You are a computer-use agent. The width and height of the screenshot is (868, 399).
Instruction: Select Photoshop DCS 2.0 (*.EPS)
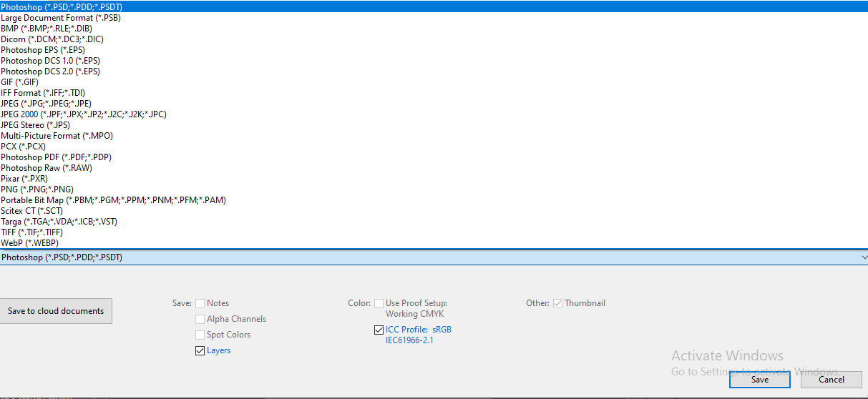pos(434,71)
